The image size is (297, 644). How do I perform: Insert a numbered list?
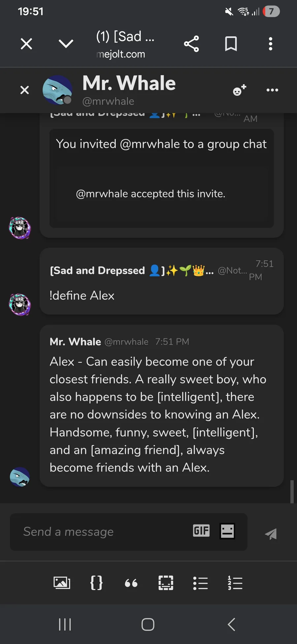(235, 583)
